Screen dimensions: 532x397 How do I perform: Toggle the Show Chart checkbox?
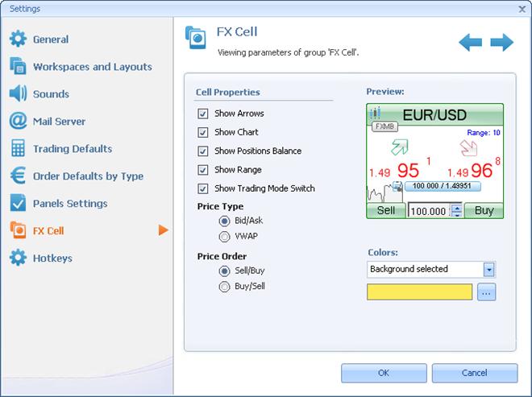[203, 132]
